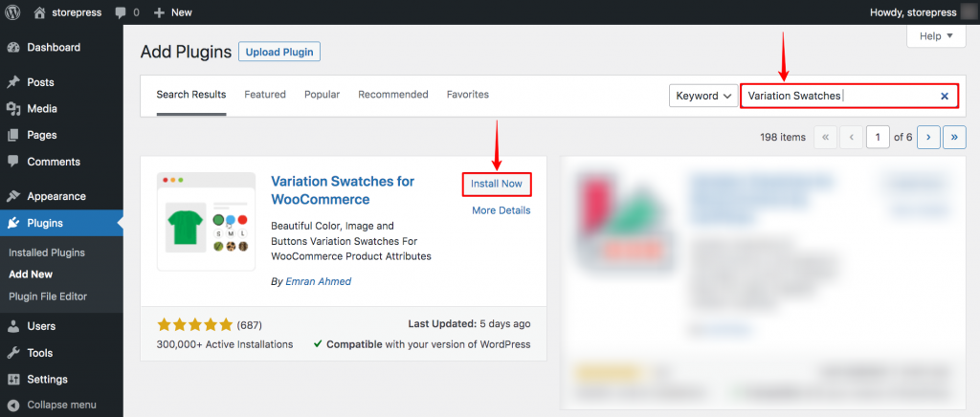
Task: Click the Comments icon in sidebar
Action: (x=13, y=161)
